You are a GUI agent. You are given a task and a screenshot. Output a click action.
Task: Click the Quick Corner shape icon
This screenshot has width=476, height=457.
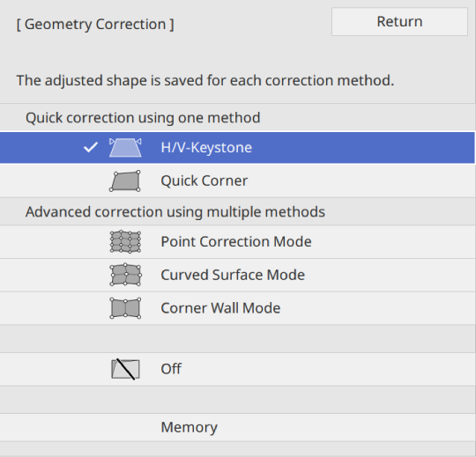(125, 181)
